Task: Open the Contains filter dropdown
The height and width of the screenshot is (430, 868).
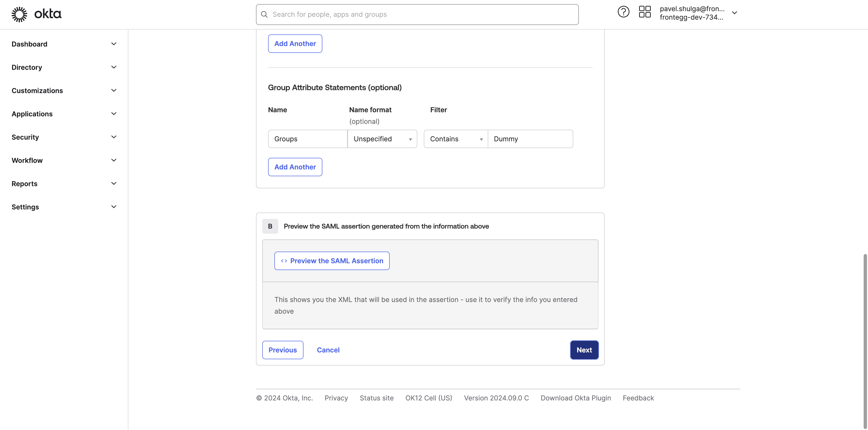Action: 456,139
